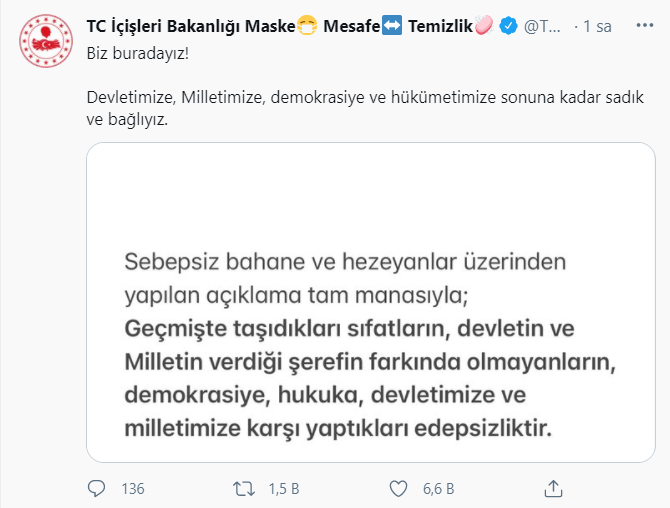Image resolution: width=670 pixels, height=508 pixels.
Task: Open the '1 sa' timestamp link
Action: coord(597,26)
